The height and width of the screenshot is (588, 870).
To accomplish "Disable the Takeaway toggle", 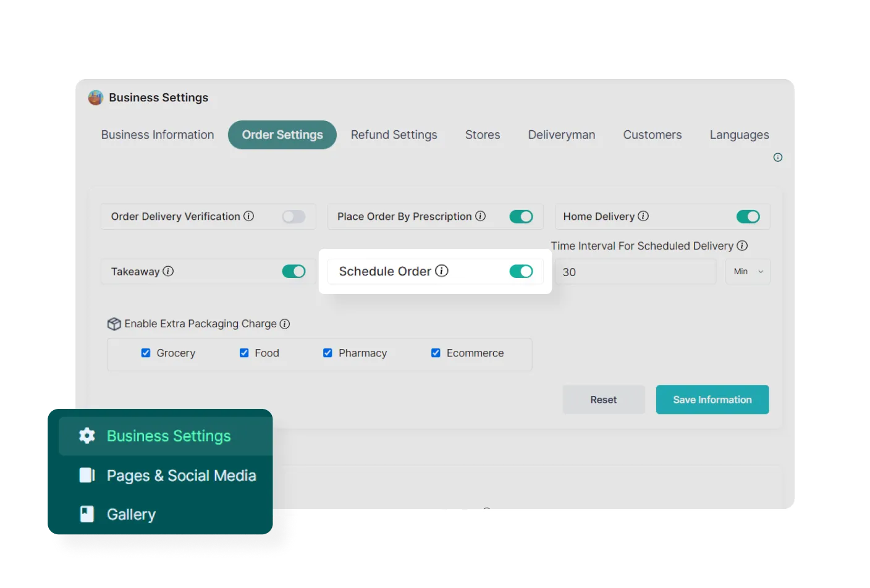I will click(294, 272).
